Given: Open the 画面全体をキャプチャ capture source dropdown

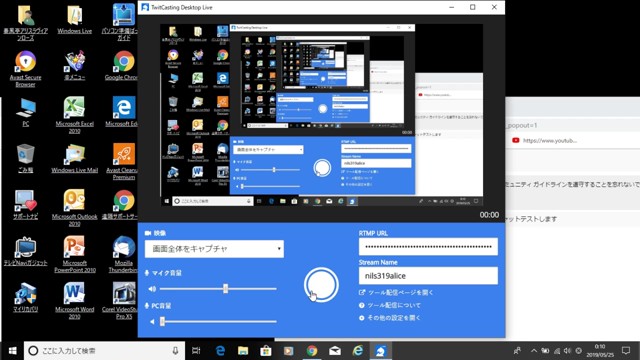Looking at the screenshot, I should (x=214, y=249).
